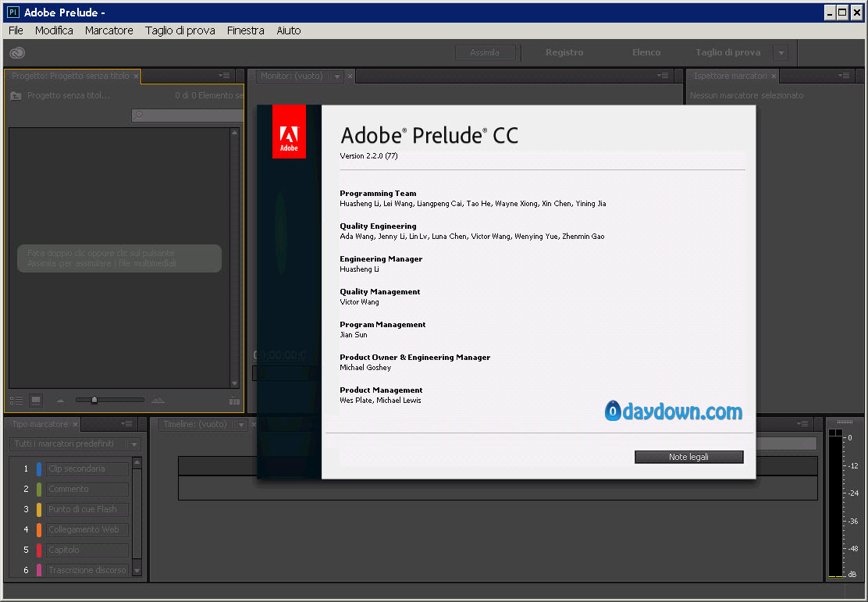Open the Ispettore marcatori panel flyout menu

(x=844, y=76)
